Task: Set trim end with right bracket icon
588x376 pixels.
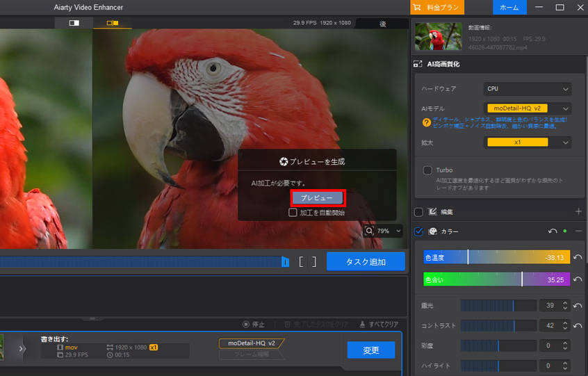Action: (x=313, y=261)
